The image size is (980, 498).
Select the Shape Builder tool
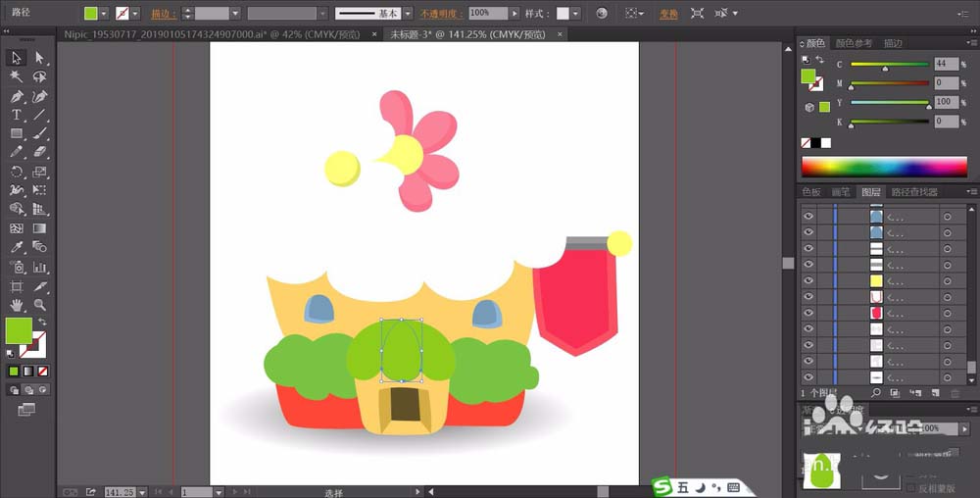(x=17, y=210)
